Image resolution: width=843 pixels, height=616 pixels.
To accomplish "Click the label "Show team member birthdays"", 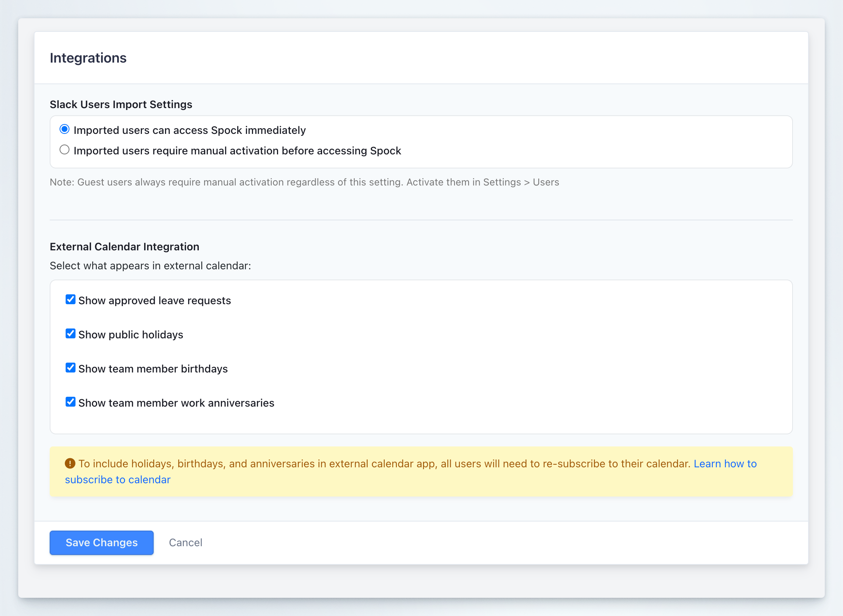I will click(x=153, y=368).
